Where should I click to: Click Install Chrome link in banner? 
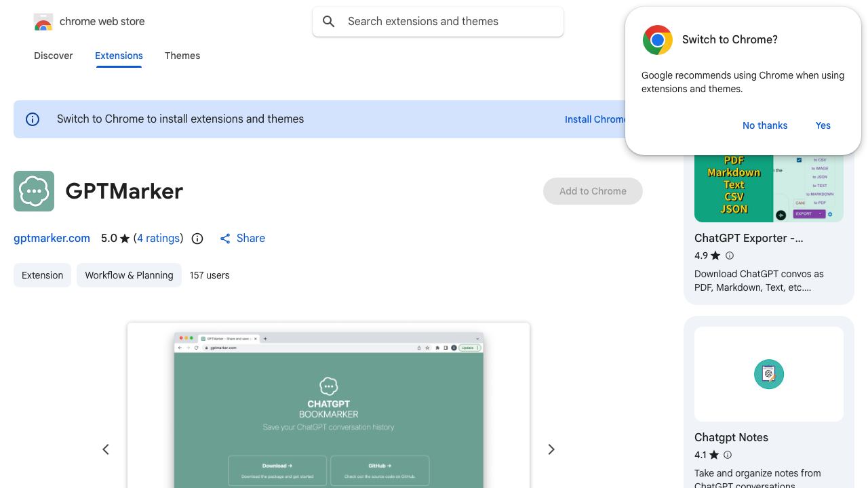pos(595,119)
